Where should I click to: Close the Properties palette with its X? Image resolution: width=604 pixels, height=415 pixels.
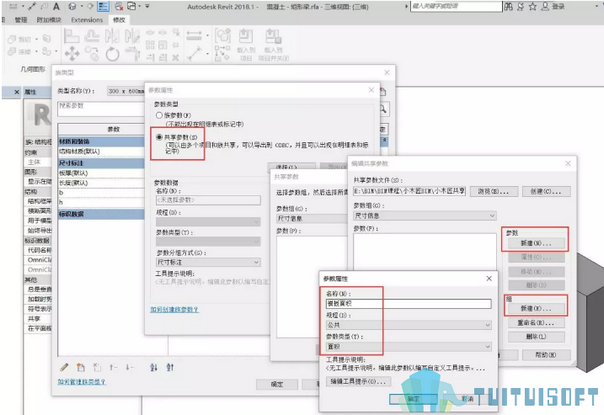point(17,92)
